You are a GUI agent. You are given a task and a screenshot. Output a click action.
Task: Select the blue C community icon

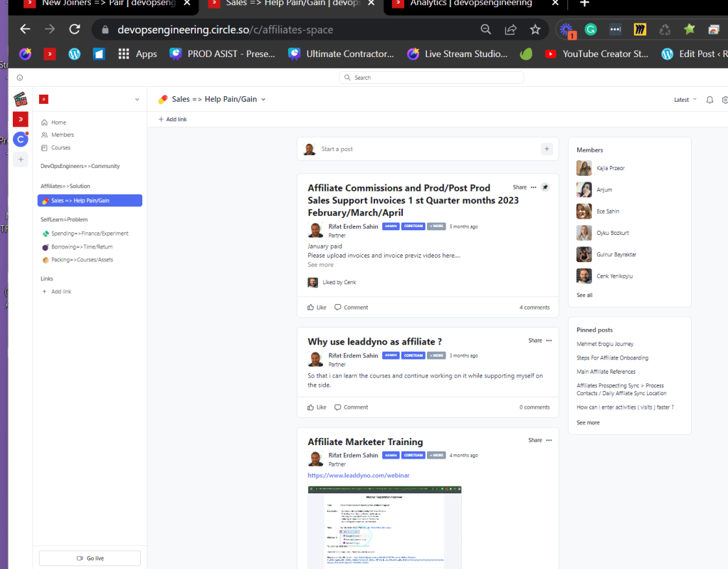point(21,139)
